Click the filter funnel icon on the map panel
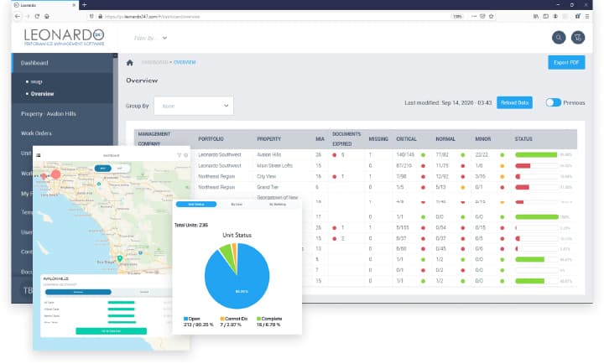Viewport: 604px width, 364px height. tap(179, 155)
